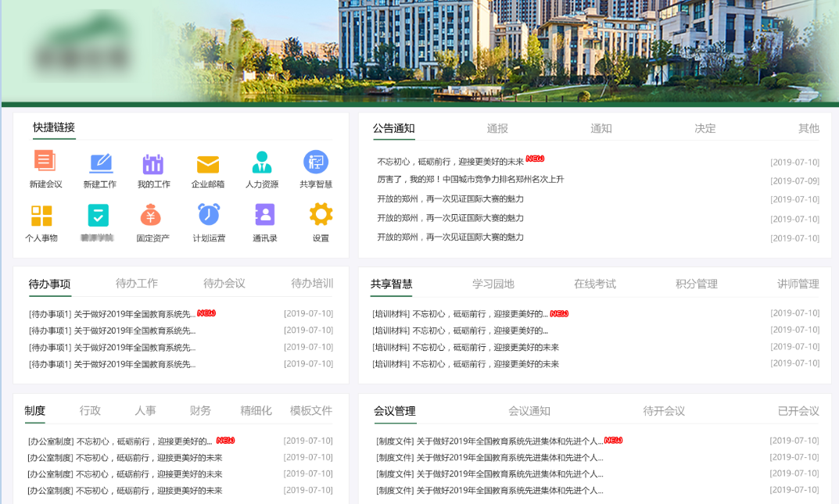Image resolution: width=839 pixels, height=504 pixels.
Task: Open the 决定 tab
Action: (x=705, y=128)
